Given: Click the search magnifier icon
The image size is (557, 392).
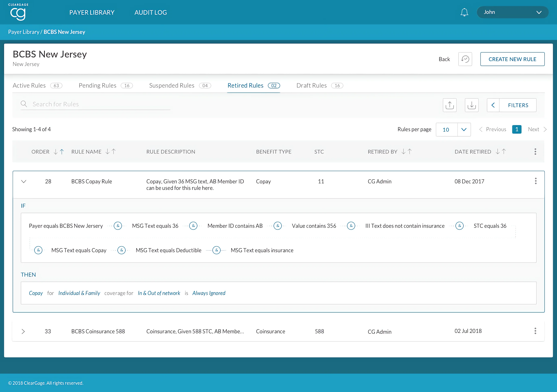Looking at the screenshot, I should 24,104.
